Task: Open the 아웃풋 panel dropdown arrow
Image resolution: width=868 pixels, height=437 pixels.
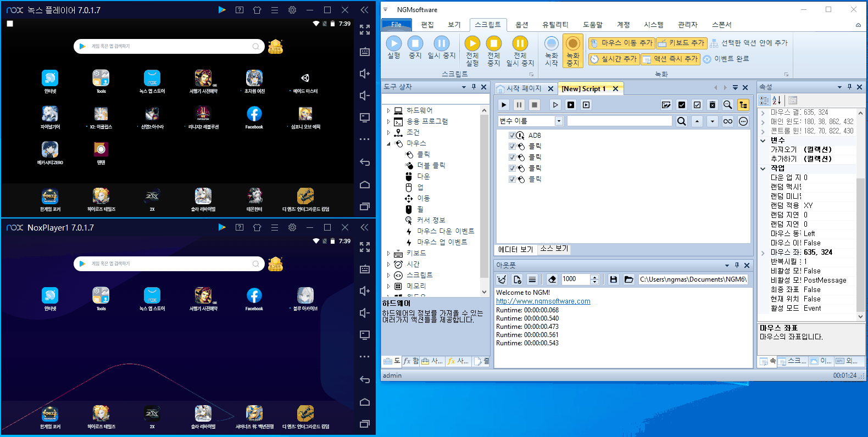Action: tap(727, 265)
